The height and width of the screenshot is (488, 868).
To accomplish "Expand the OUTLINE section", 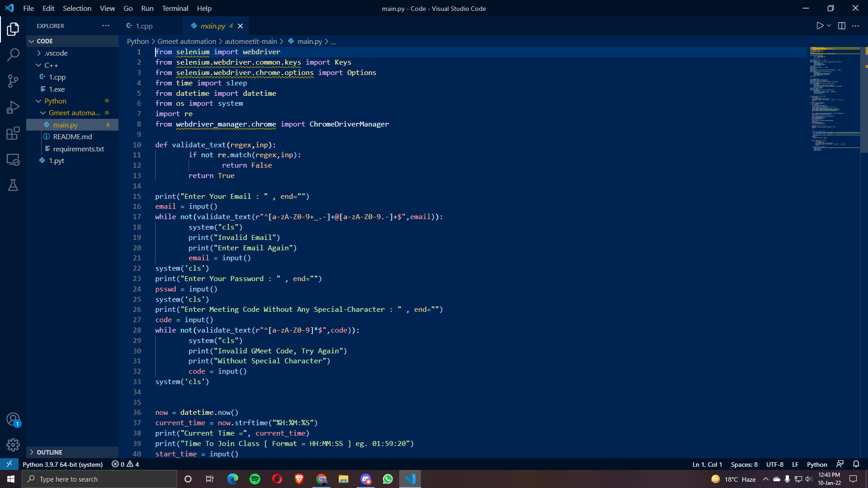I will 49,452.
